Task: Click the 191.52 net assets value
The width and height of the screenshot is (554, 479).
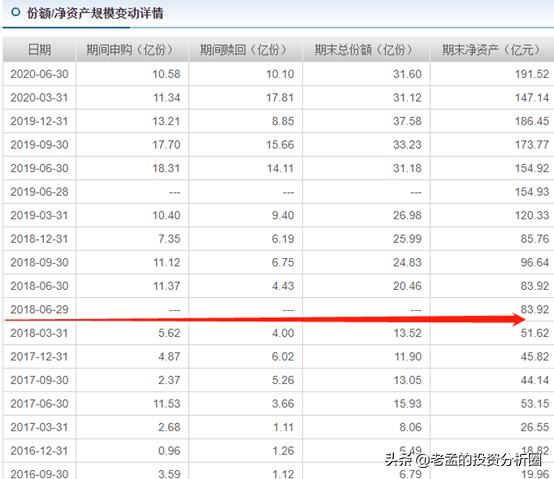Action: tap(532, 74)
